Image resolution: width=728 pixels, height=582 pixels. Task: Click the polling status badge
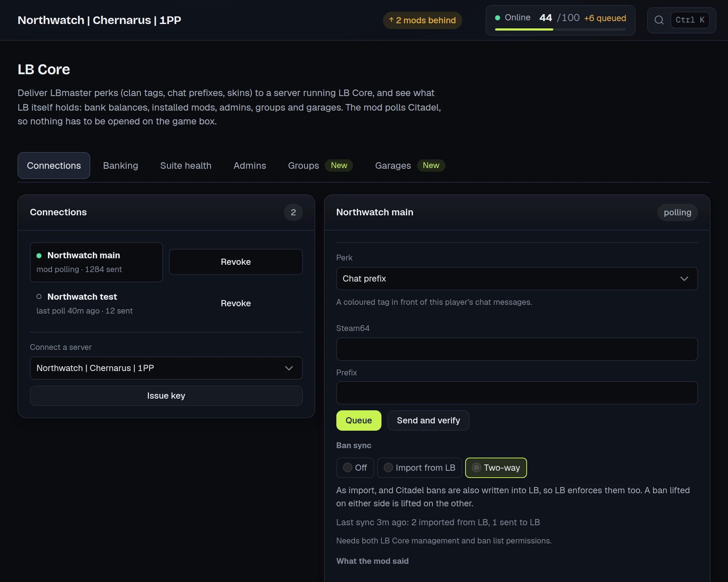[x=677, y=212]
